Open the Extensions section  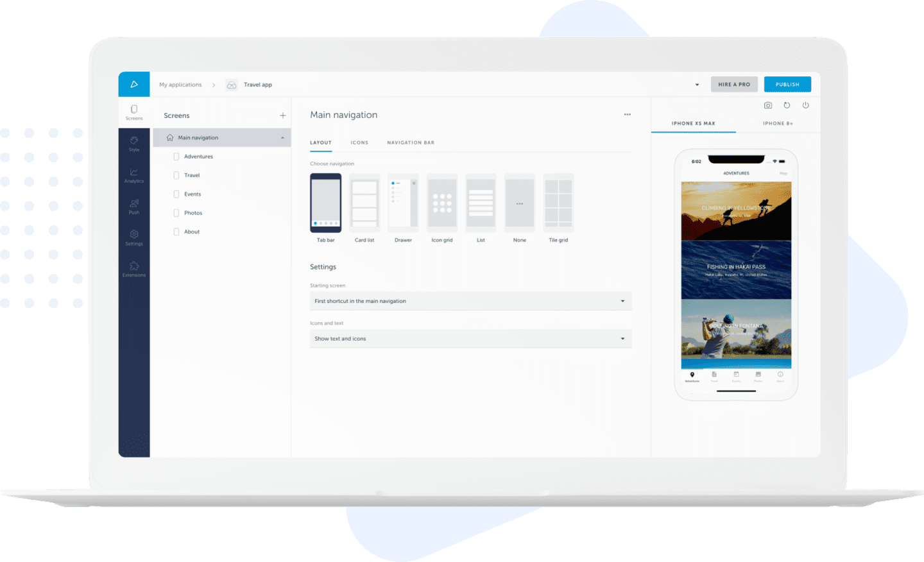pyautogui.click(x=134, y=269)
